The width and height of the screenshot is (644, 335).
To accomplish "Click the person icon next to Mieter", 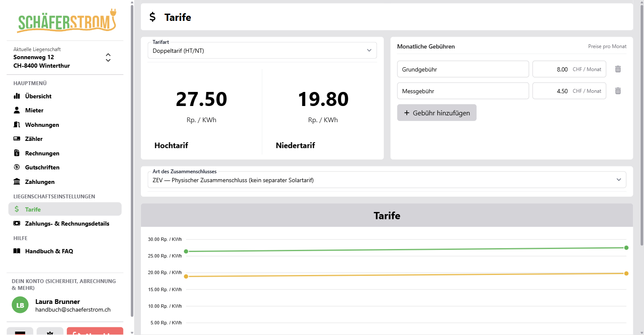I will pos(17,110).
